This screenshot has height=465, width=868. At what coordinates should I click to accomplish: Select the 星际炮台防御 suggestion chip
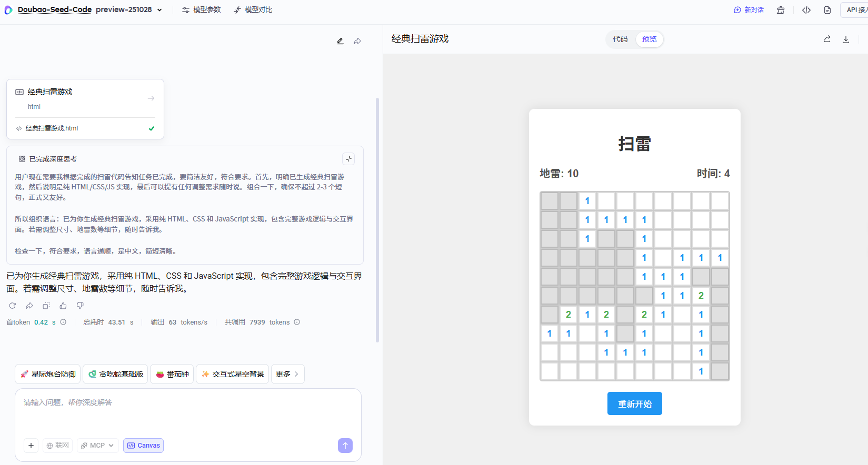tap(48, 374)
